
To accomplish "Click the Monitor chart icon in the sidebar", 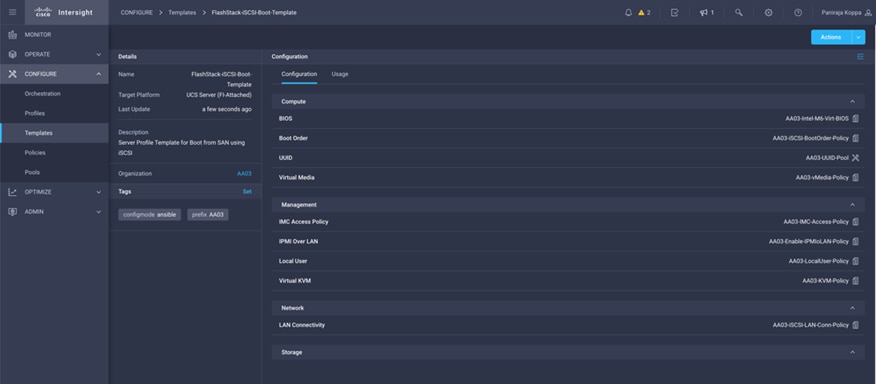I will click(12, 35).
